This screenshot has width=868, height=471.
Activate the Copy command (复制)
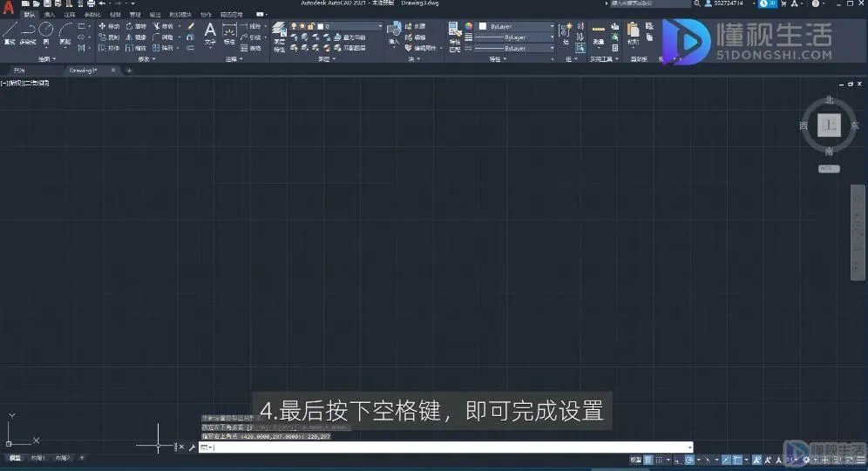point(109,37)
